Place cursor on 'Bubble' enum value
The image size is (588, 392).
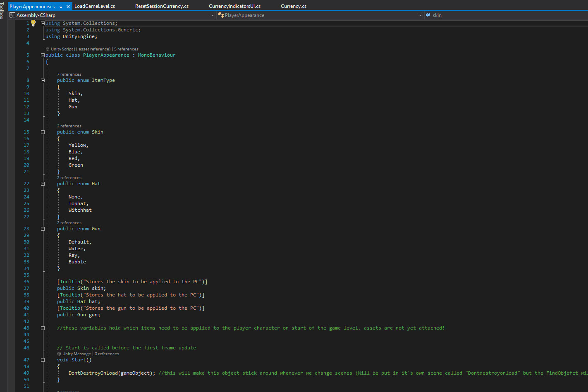77,262
